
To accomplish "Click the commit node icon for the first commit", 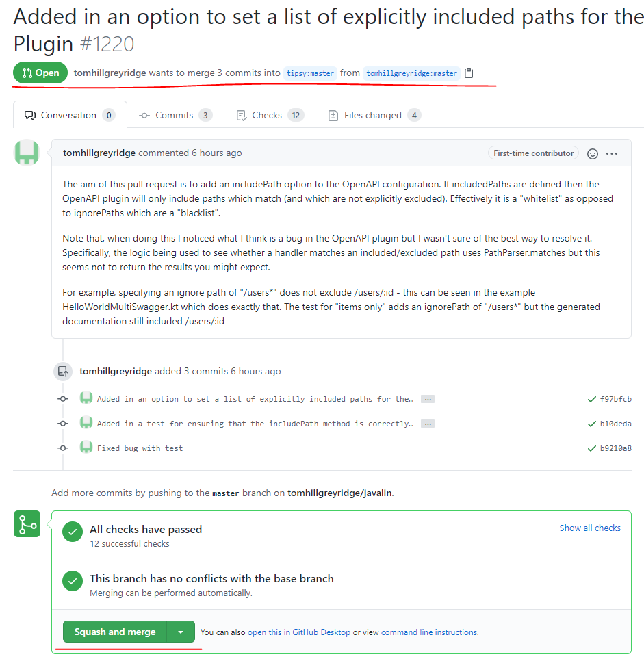I will 62,398.
